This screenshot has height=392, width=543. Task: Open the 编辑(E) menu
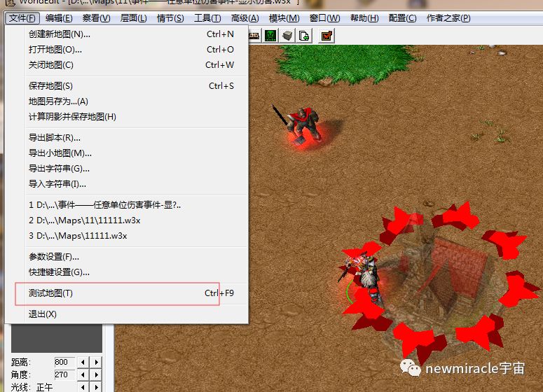click(x=59, y=18)
